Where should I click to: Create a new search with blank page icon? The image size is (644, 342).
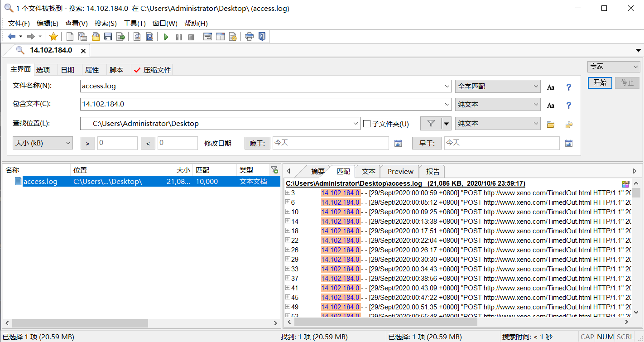70,37
